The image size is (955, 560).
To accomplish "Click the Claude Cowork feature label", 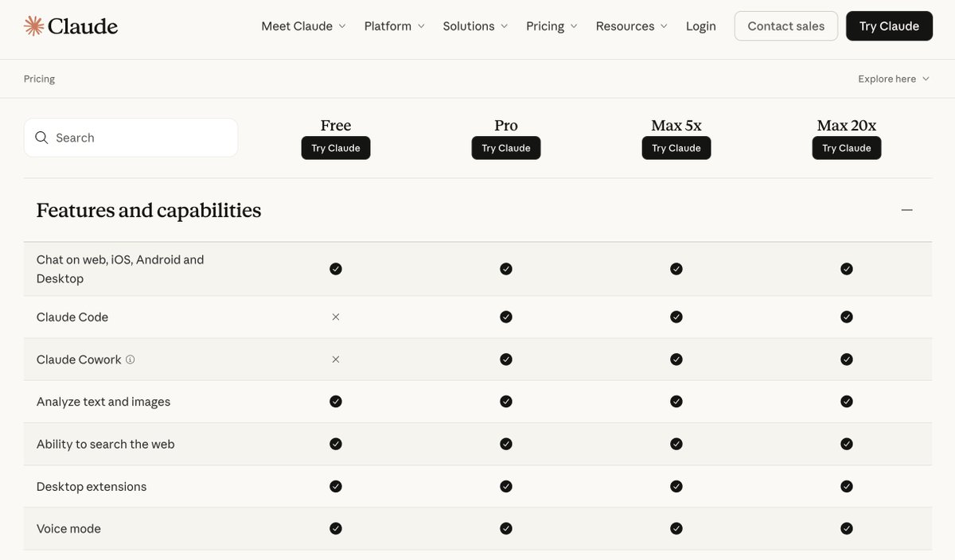I will pyautogui.click(x=79, y=360).
